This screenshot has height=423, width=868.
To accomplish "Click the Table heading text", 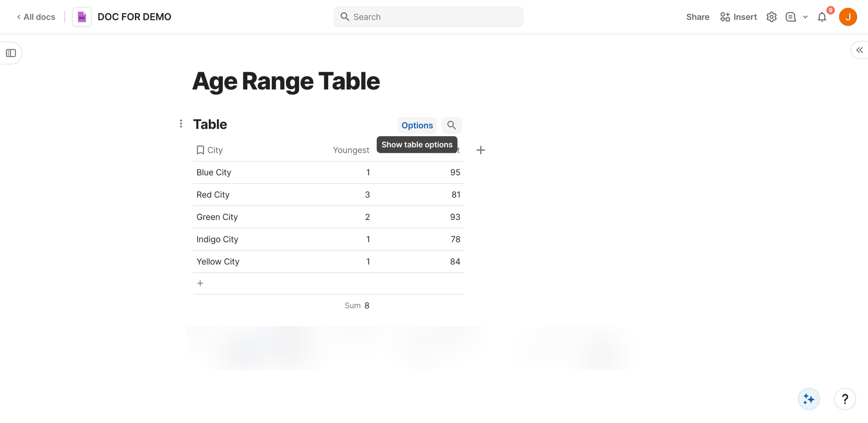I will 210,124.
